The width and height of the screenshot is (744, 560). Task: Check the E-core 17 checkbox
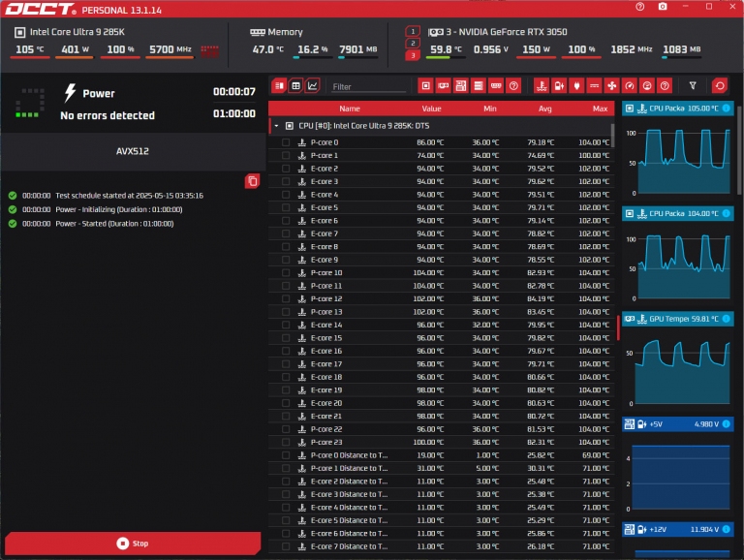[x=286, y=364]
